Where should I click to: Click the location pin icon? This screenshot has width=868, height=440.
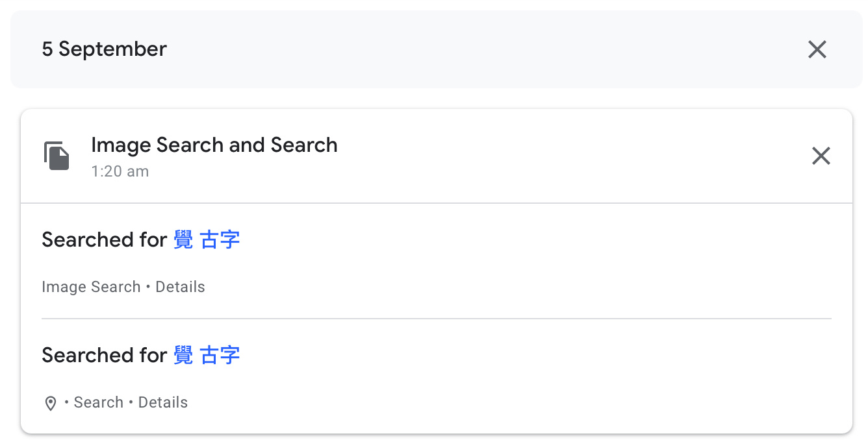[51, 404]
